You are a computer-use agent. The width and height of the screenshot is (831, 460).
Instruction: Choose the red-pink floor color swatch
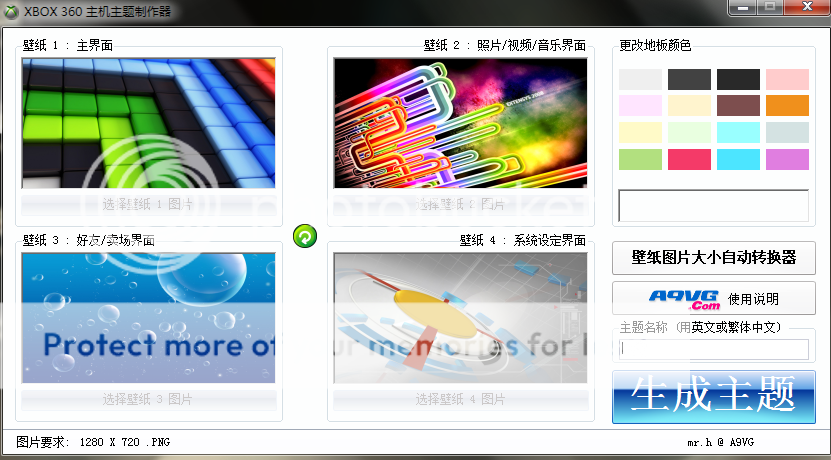coord(689,159)
